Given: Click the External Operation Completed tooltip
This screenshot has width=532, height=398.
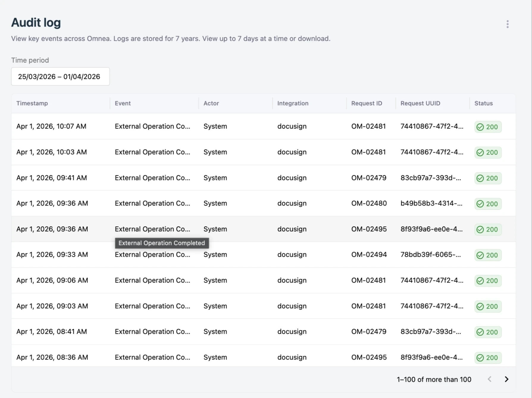Looking at the screenshot, I should 162,243.
